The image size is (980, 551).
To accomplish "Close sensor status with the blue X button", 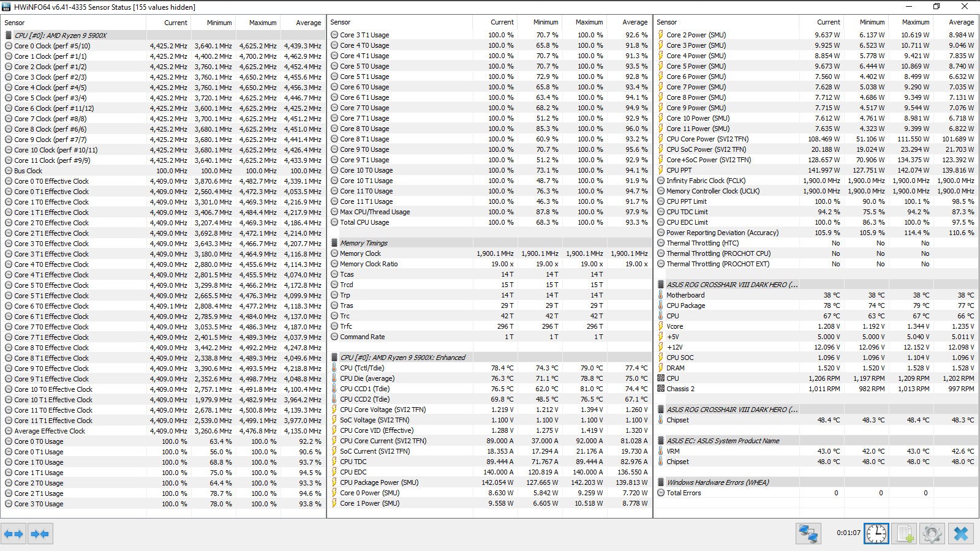I will click(x=961, y=534).
